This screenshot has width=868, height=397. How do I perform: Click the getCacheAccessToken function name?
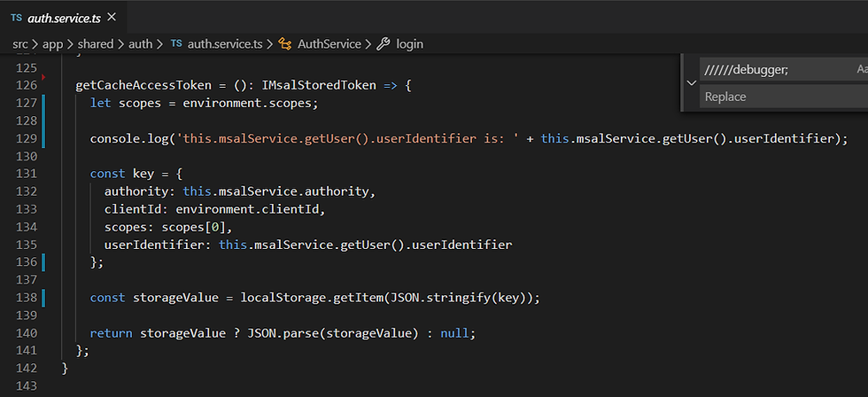pyautogui.click(x=143, y=85)
